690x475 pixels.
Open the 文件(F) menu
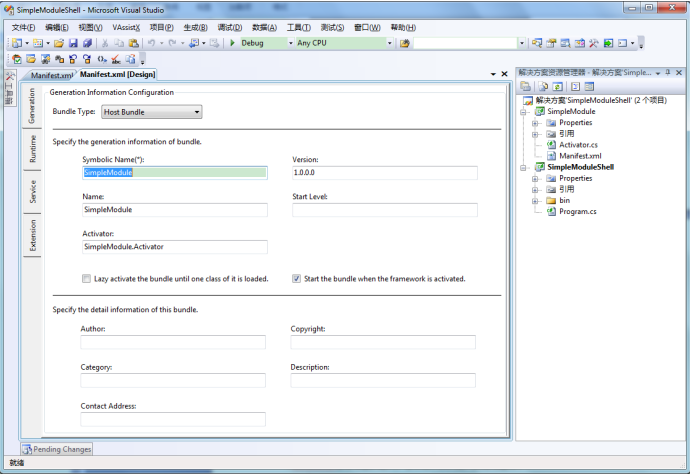(x=23, y=28)
